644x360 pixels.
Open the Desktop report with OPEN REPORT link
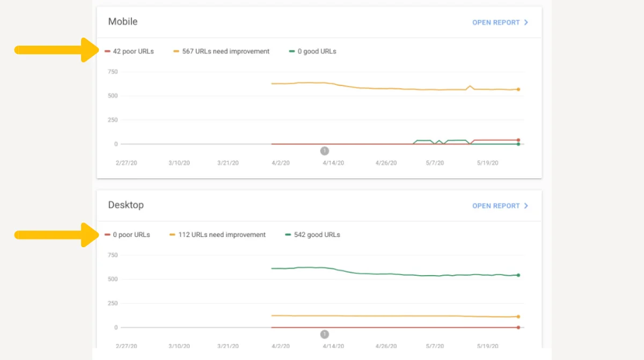coord(496,206)
